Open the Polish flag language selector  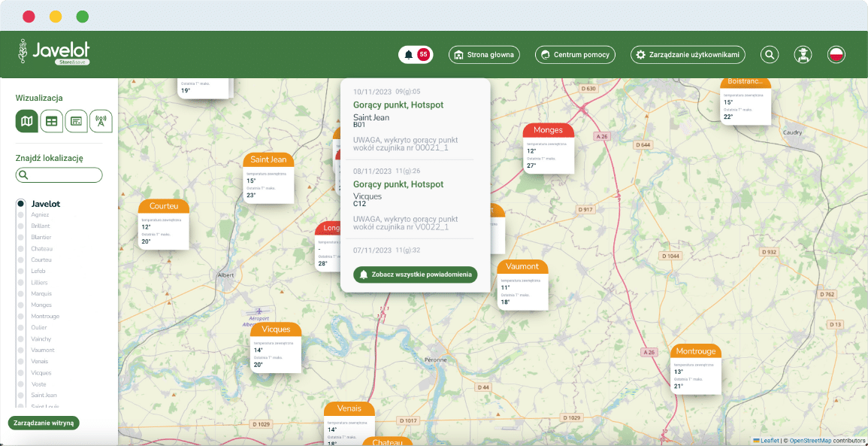point(836,55)
